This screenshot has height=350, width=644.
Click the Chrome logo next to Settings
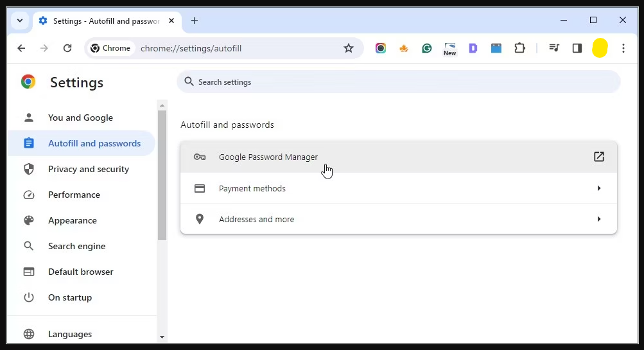(x=28, y=82)
